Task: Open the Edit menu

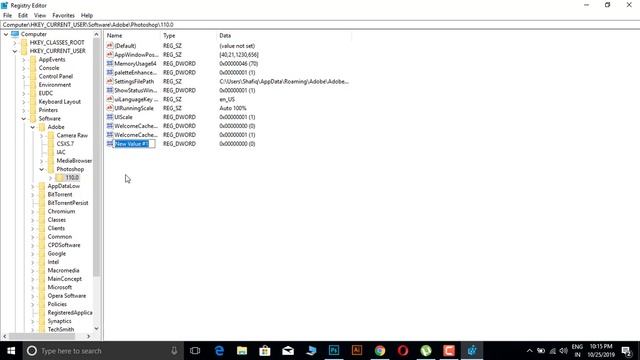Action: click(23, 15)
